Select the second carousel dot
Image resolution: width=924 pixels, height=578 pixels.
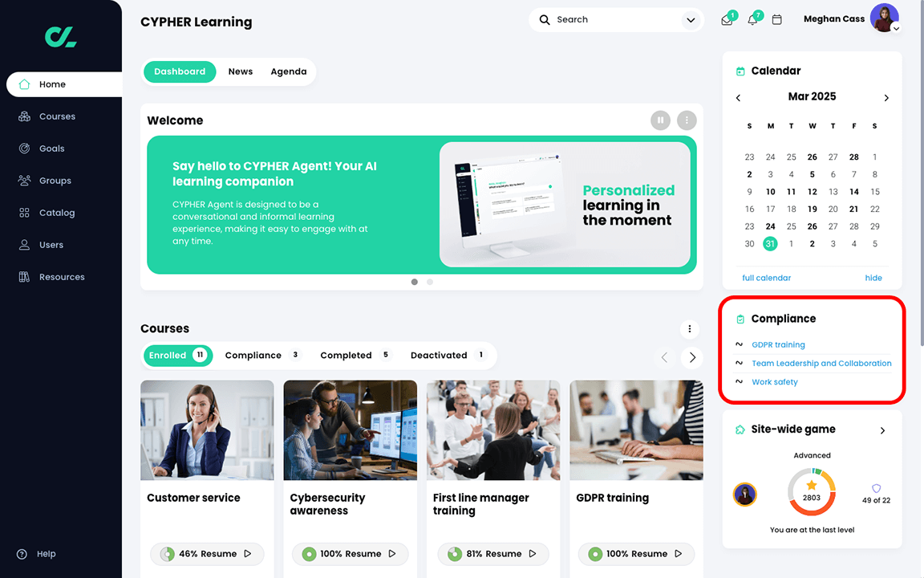pos(430,282)
